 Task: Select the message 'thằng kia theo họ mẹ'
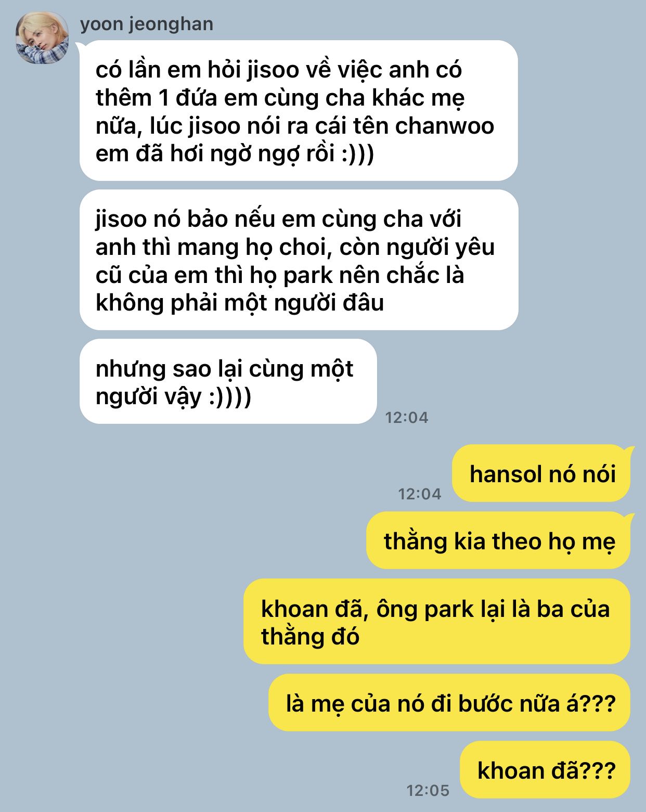point(498,540)
